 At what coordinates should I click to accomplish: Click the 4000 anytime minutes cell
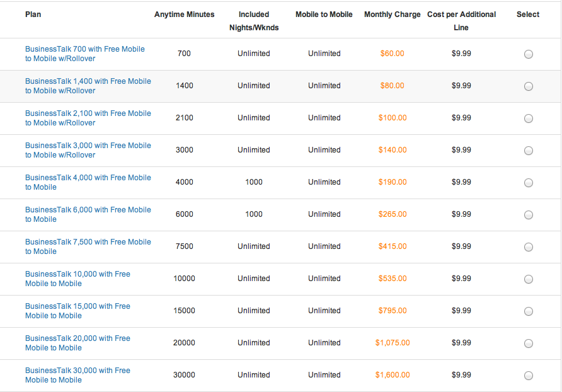[184, 182]
